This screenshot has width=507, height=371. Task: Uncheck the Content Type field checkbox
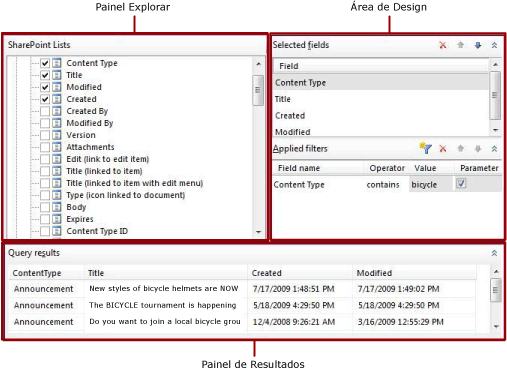45,63
